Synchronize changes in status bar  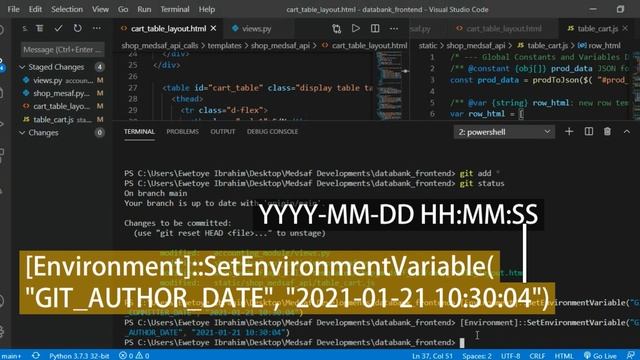36,356
